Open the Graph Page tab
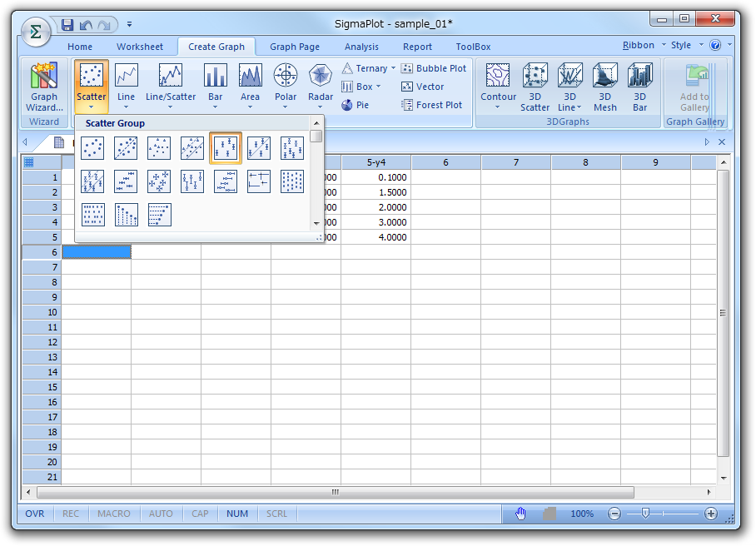The width and height of the screenshot is (756, 546). (x=295, y=47)
